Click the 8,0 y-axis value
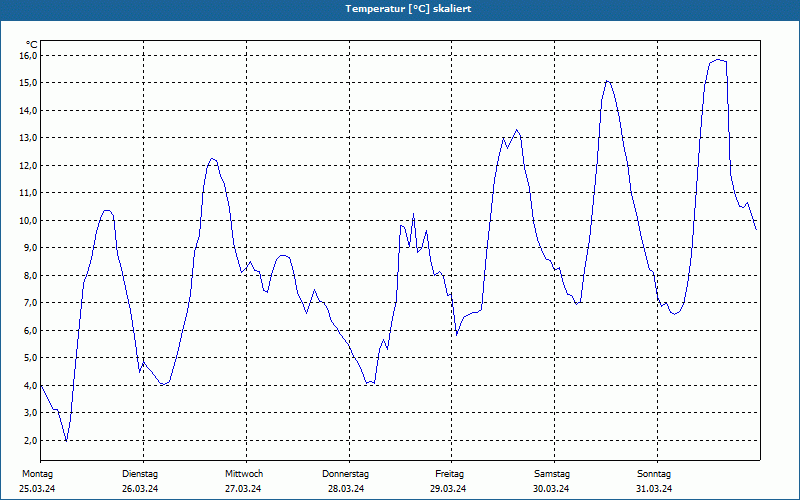The height and width of the screenshot is (500, 800). click(31, 276)
